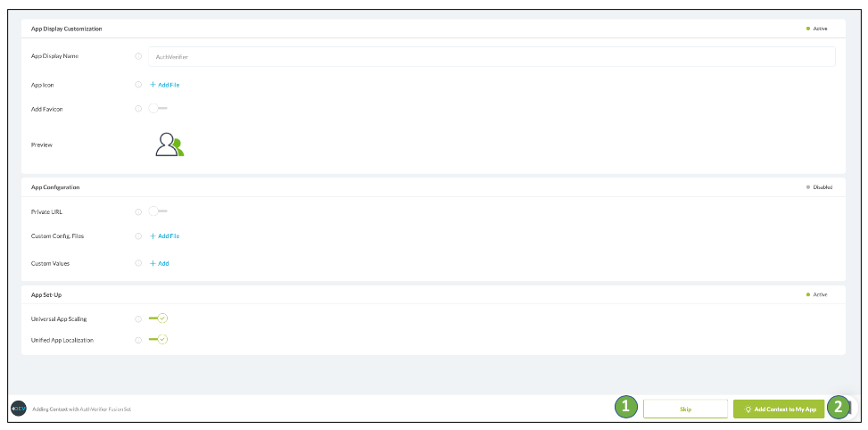868x430 pixels.
Task: Click Add Context to My App button
Action: tap(779, 409)
